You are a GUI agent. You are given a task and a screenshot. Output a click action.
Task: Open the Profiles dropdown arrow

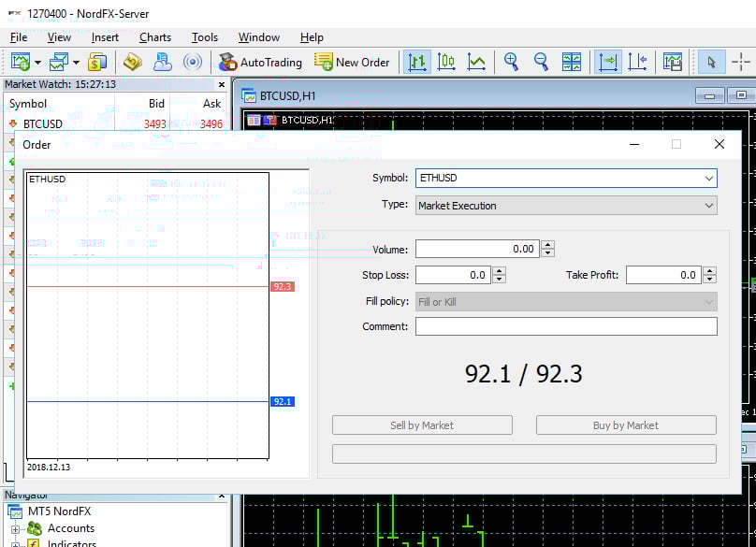click(x=76, y=62)
